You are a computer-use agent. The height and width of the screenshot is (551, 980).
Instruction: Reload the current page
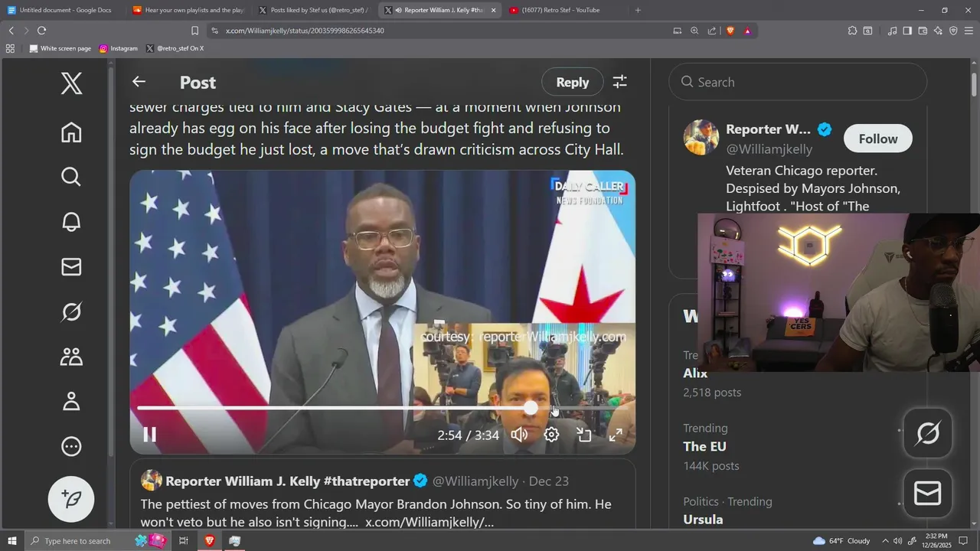[41, 31]
